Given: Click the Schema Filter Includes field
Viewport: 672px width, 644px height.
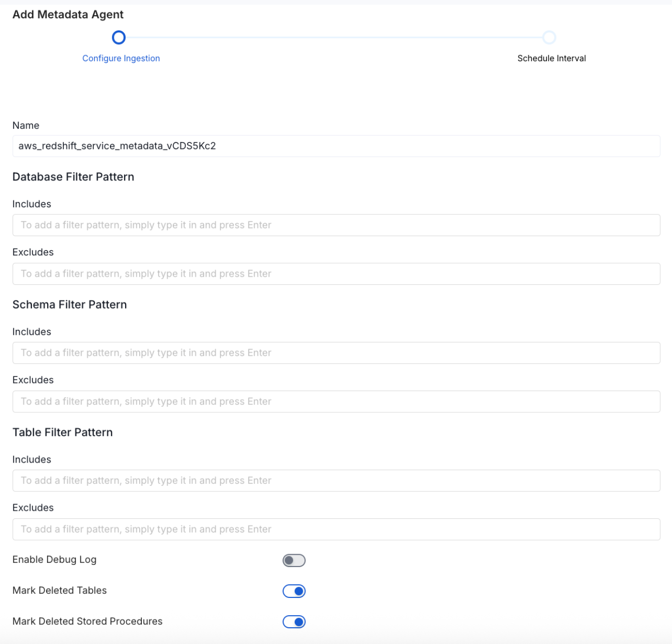Looking at the screenshot, I should (336, 353).
